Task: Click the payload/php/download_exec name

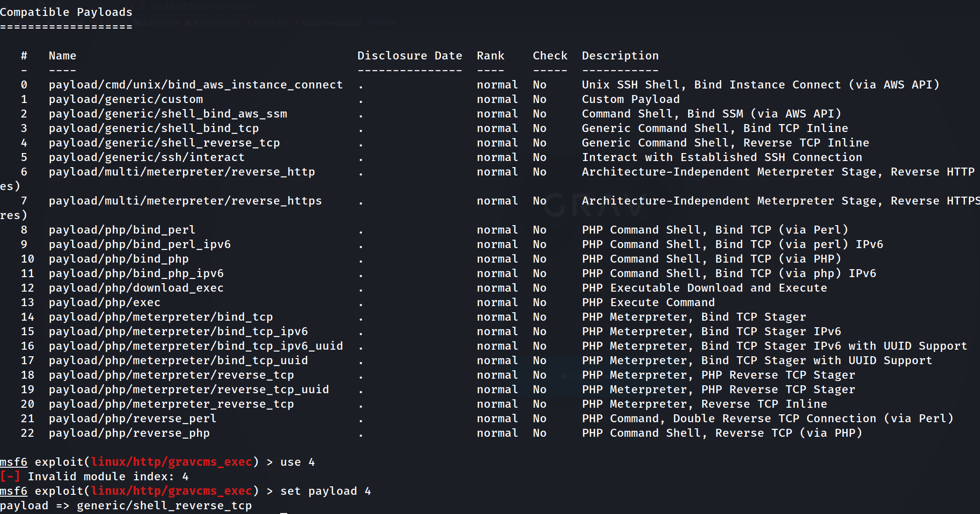Action: (x=136, y=288)
